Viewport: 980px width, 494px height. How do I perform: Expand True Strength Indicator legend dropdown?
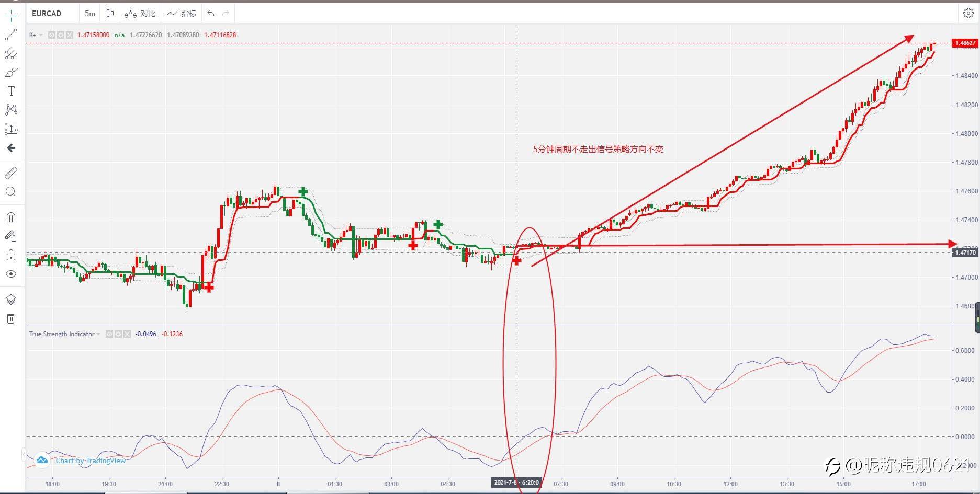click(x=98, y=334)
